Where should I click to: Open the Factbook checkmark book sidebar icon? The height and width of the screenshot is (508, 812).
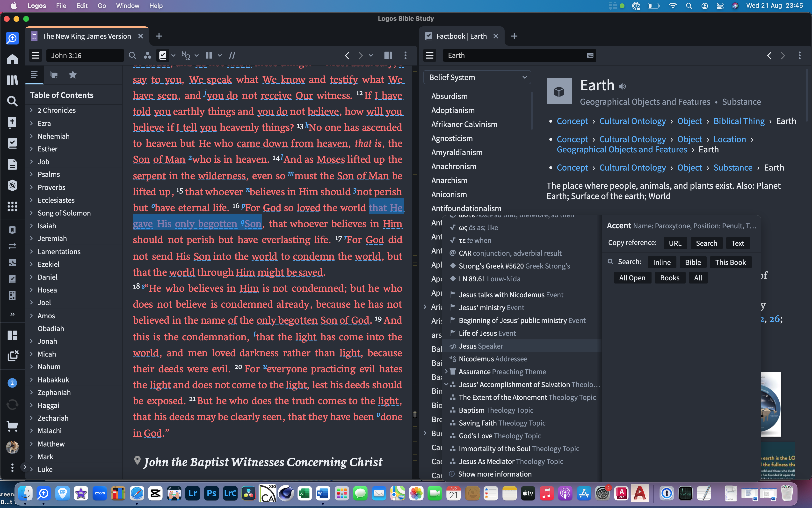(x=12, y=143)
